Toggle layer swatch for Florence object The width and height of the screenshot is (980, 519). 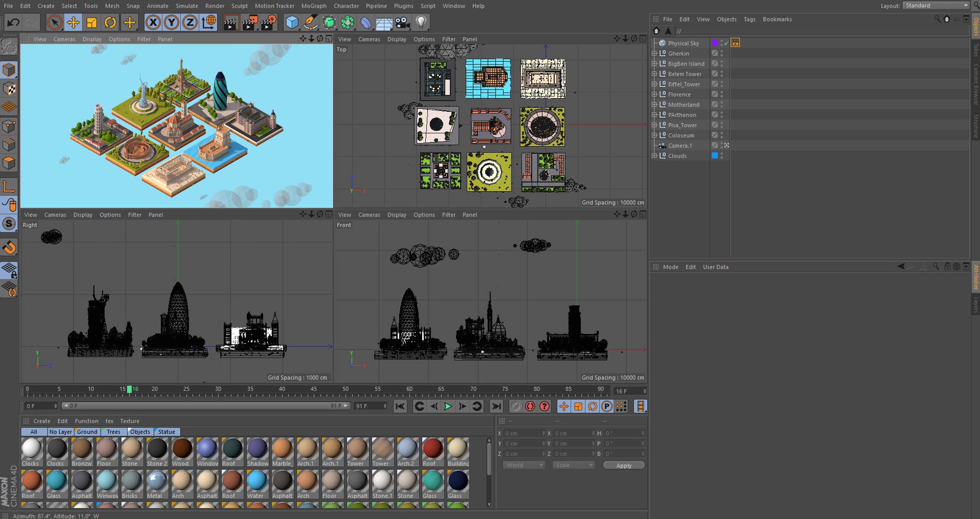click(715, 95)
